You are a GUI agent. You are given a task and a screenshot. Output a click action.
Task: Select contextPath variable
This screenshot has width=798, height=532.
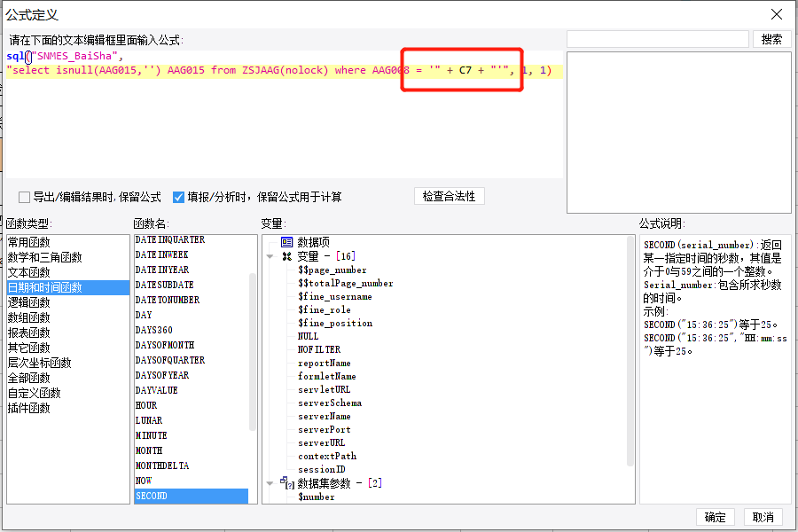click(327, 456)
